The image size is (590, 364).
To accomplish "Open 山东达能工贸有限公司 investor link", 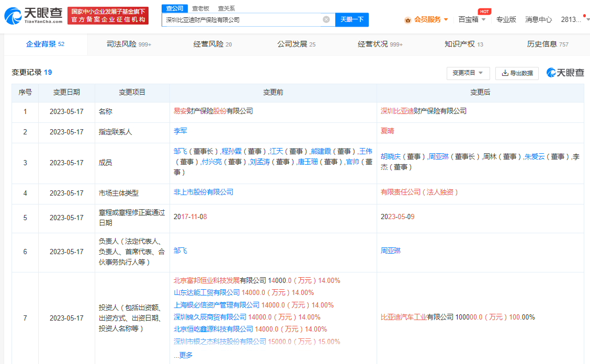I will [x=207, y=292].
